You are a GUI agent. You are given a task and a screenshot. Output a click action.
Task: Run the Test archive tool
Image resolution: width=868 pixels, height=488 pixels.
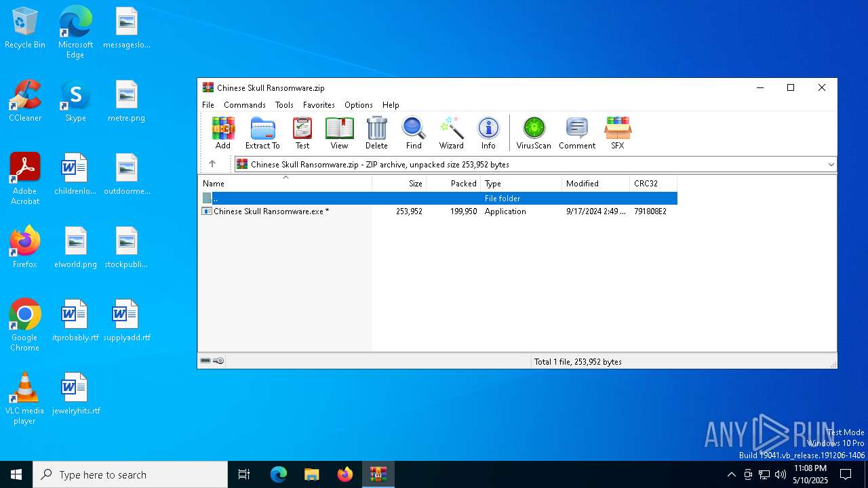[302, 133]
